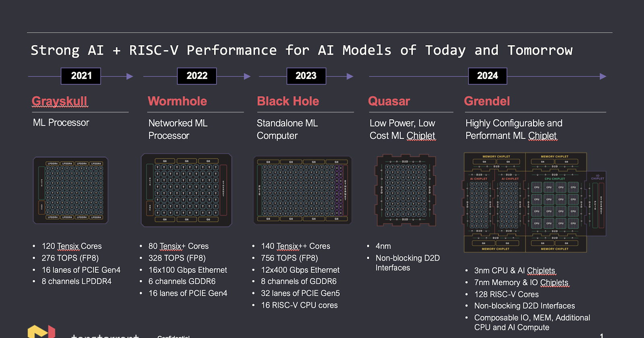Click the Quasar heading
The height and width of the screenshot is (338, 644).
click(x=389, y=102)
